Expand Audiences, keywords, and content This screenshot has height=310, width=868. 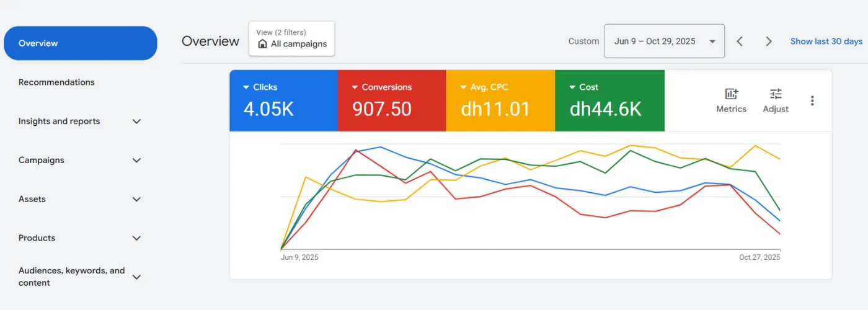137,277
